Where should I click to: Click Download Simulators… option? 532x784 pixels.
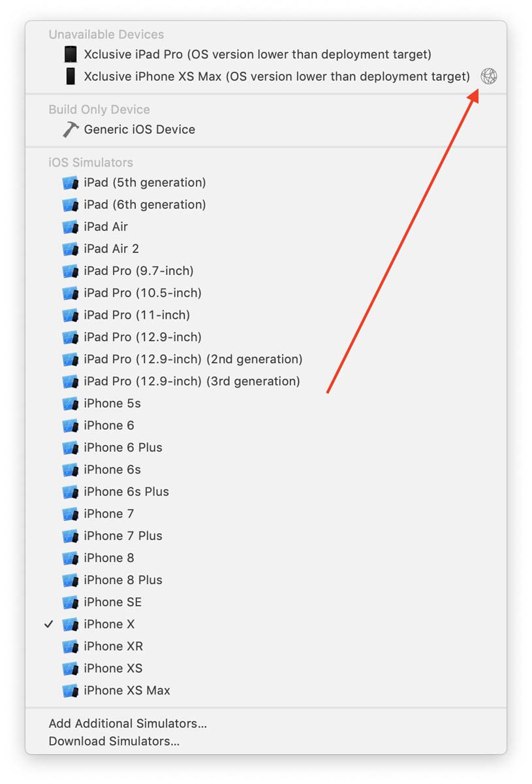pyautogui.click(x=114, y=741)
